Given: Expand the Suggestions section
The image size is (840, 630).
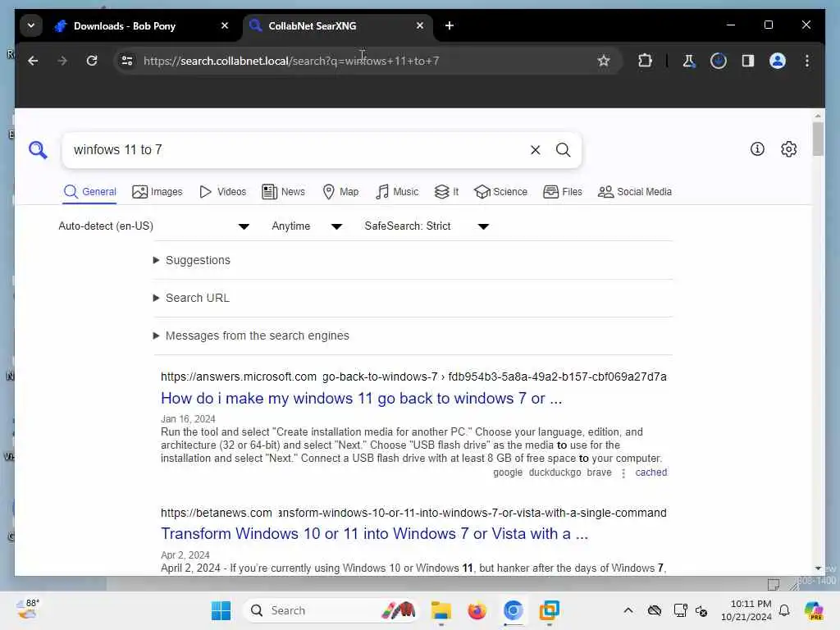Looking at the screenshot, I should [x=192, y=260].
